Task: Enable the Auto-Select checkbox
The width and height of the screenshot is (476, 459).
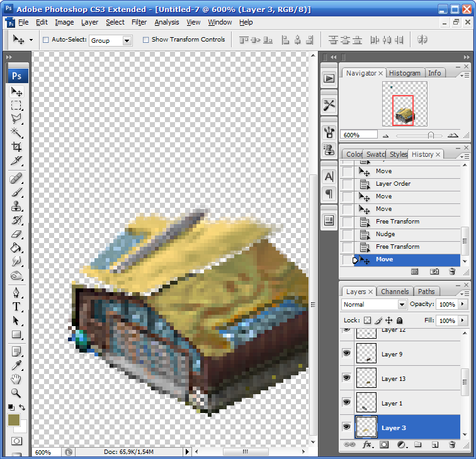Action: tap(46, 40)
